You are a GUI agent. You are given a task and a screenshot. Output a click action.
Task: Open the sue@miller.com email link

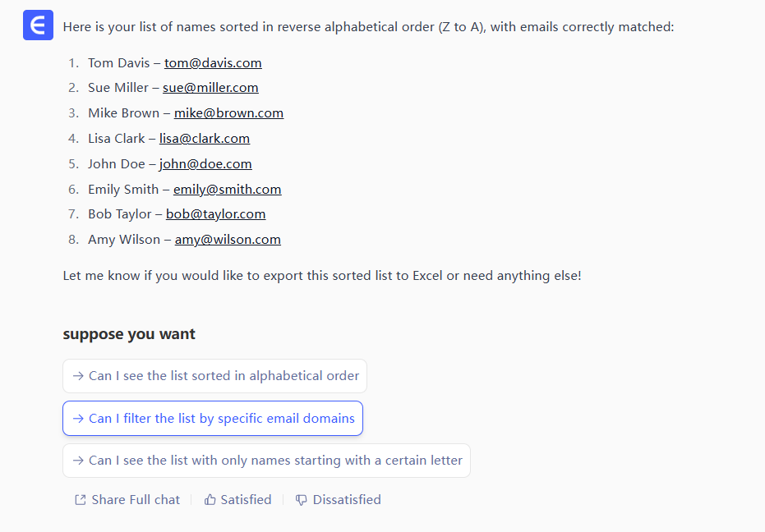[210, 88]
